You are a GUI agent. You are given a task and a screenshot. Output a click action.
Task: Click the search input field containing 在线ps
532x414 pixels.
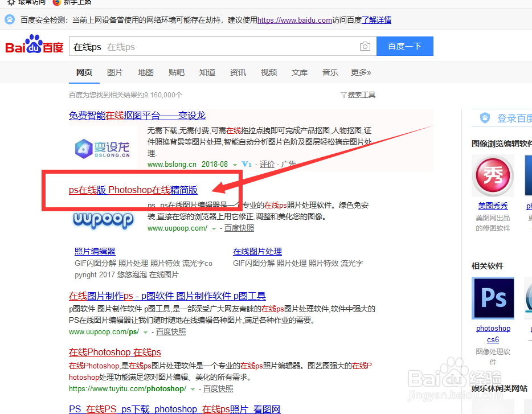pyautogui.click(x=223, y=46)
